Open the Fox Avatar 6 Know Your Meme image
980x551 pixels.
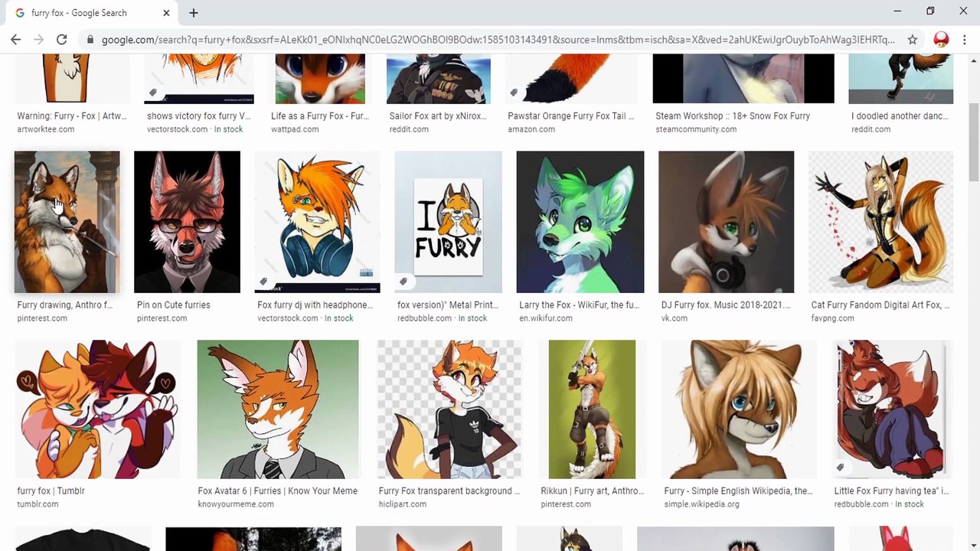pyautogui.click(x=277, y=409)
